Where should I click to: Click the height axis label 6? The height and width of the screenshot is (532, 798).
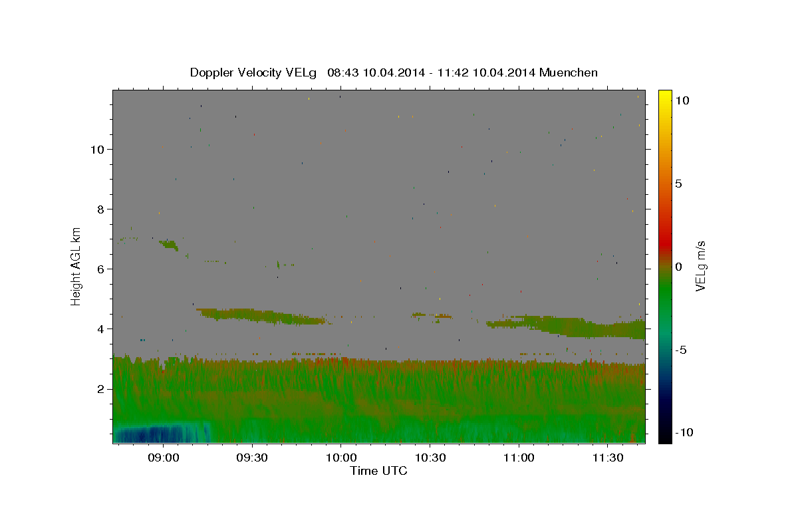tap(100, 269)
